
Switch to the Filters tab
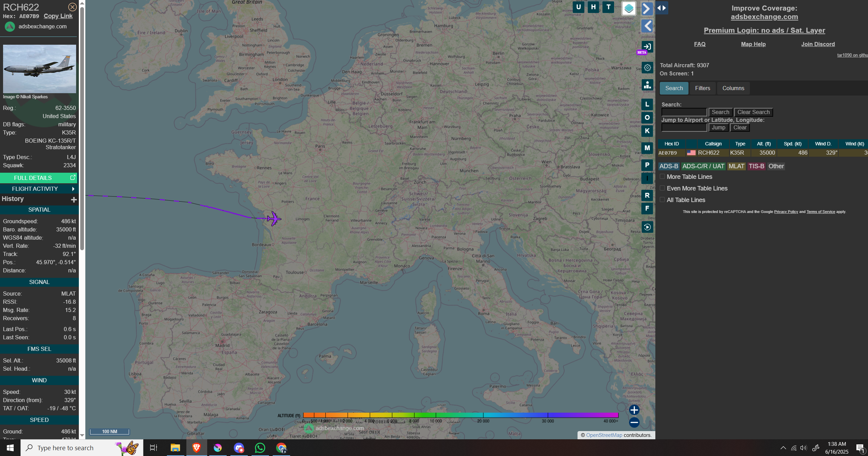coord(702,88)
